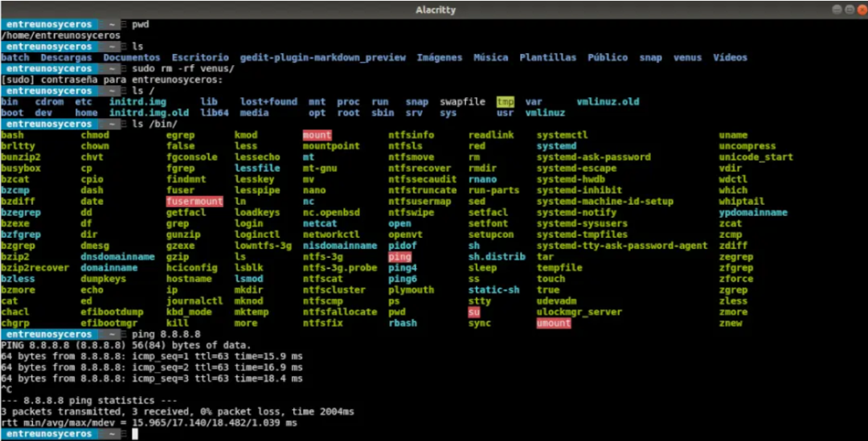Select the plymouth entry

pos(411,290)
